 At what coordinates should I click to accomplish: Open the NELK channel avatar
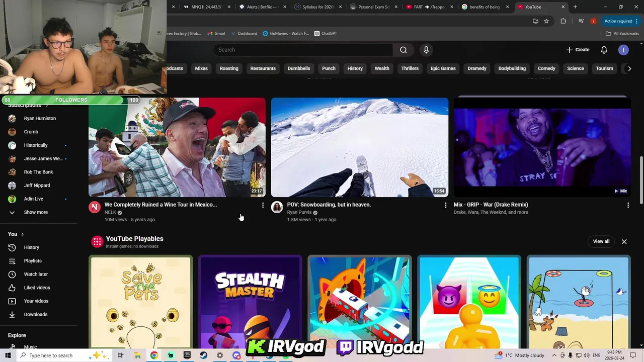coord(95,207)
